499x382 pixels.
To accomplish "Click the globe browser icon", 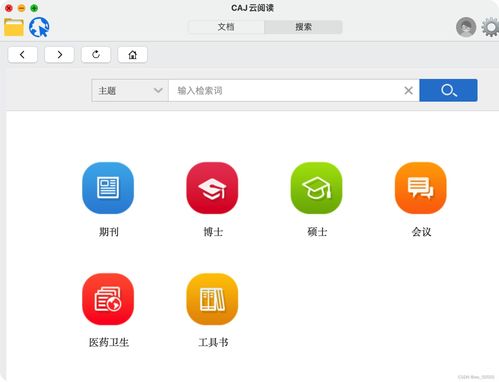I will (x=39, y=27).
